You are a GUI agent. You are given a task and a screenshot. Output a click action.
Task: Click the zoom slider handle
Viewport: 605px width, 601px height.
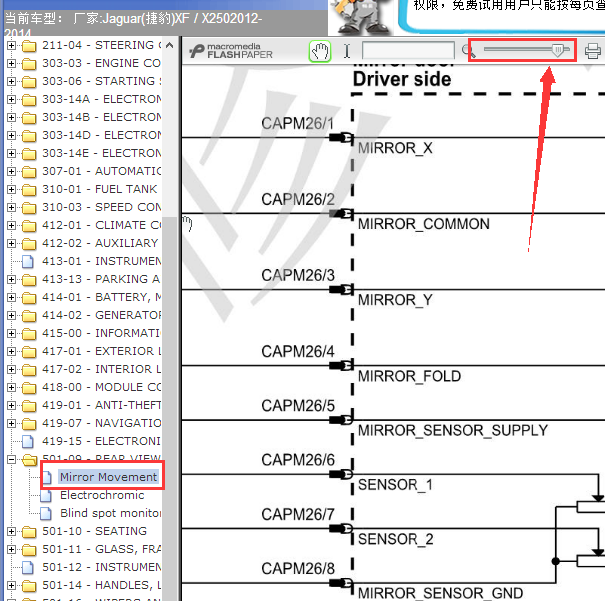click(x=558, y=50)
